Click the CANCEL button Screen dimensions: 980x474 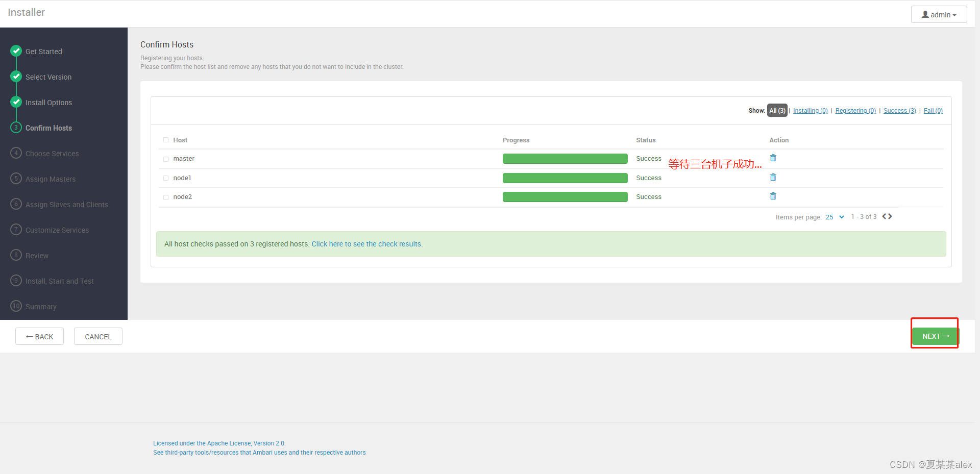98,336
